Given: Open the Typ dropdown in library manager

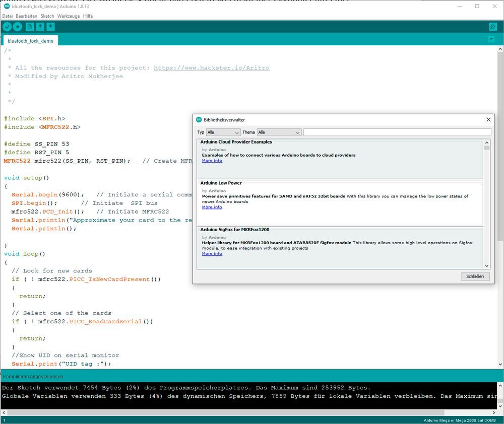Looking at the screenshot, I should tap(223, 132).
